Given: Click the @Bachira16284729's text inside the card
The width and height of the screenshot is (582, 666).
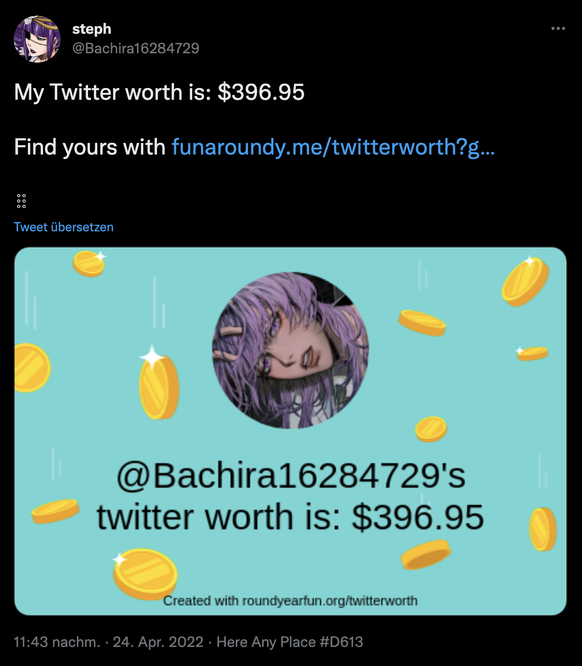Looking at the screenshot, I should (x=291, y=476).
